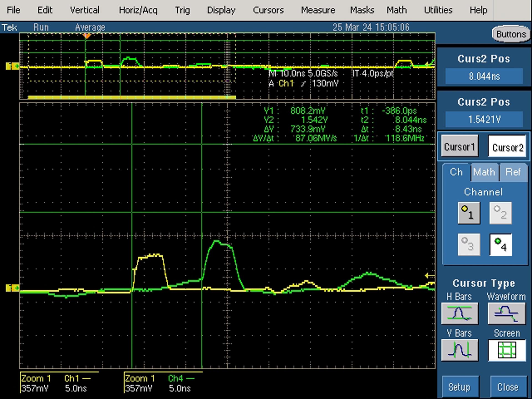Click the orange trigger position marker
This screenshot has height=399, width=532.
87,36
